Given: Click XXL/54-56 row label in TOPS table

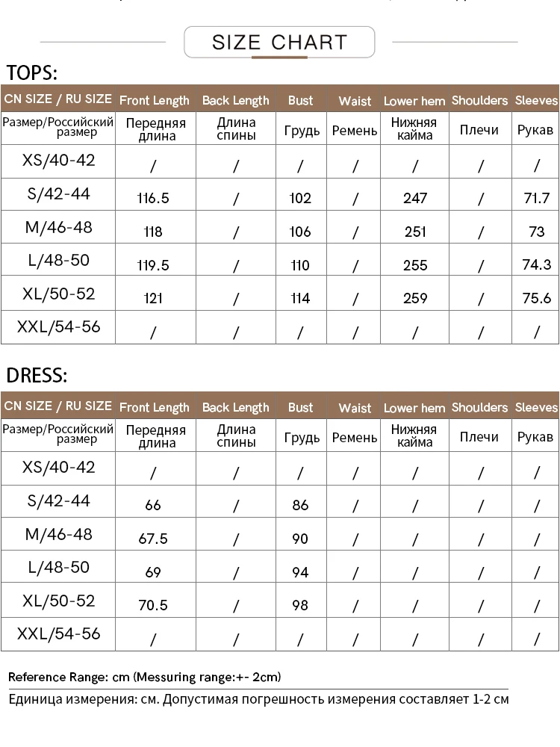Looking at the screenshot, I should (58, 327).
